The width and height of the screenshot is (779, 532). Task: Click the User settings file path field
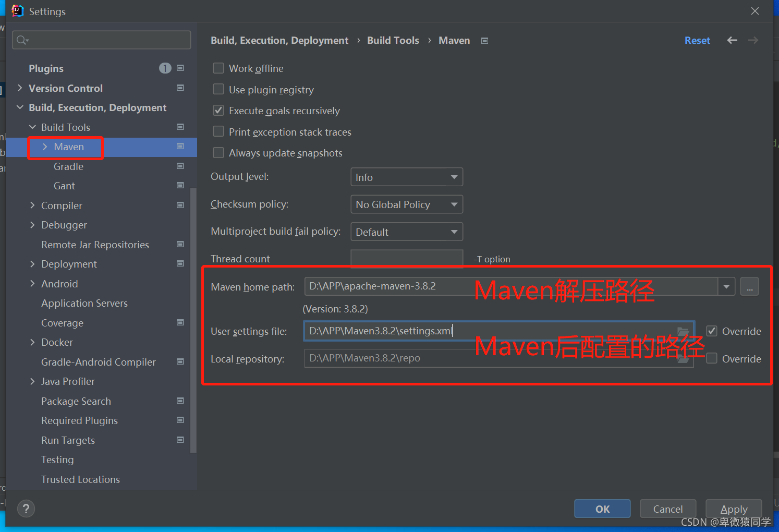point(499,331)
